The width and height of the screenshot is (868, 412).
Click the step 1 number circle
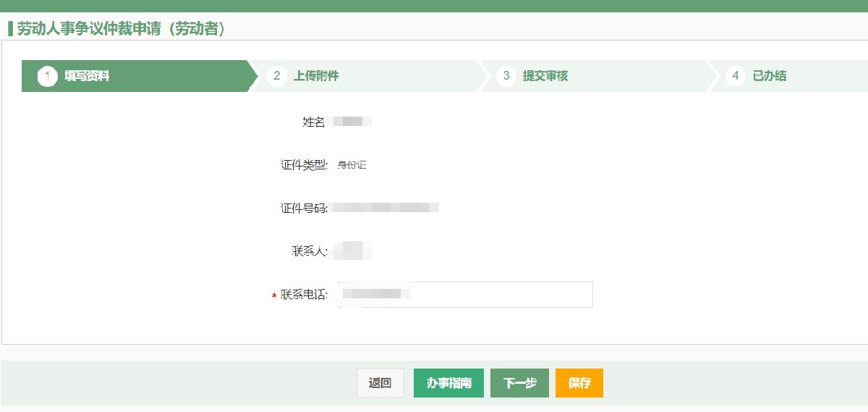pyautogui.click(x=47, y=76)
